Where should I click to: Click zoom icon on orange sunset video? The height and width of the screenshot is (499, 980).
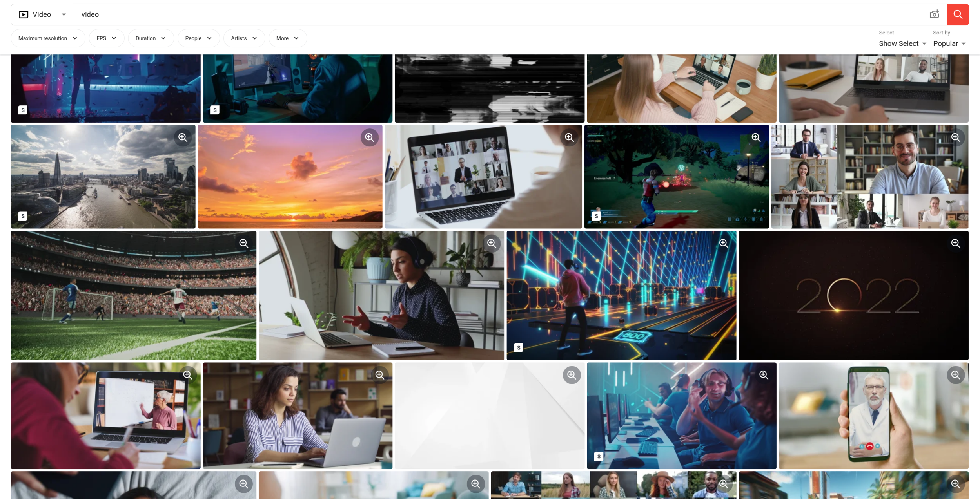point(369,137)
